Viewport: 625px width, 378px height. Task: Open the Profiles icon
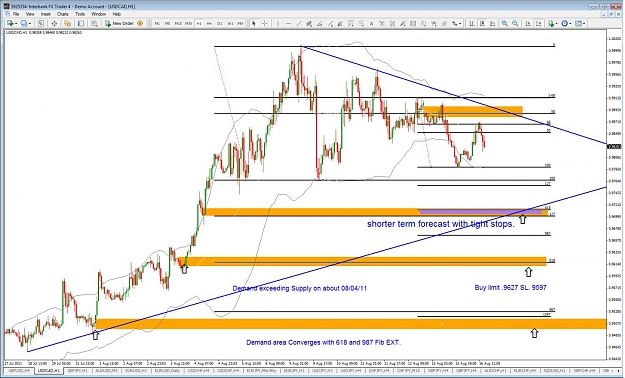click(x=24, y=24)
